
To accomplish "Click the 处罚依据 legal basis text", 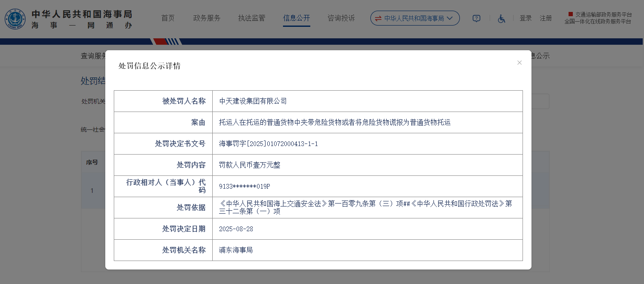I will click(366, 207).
